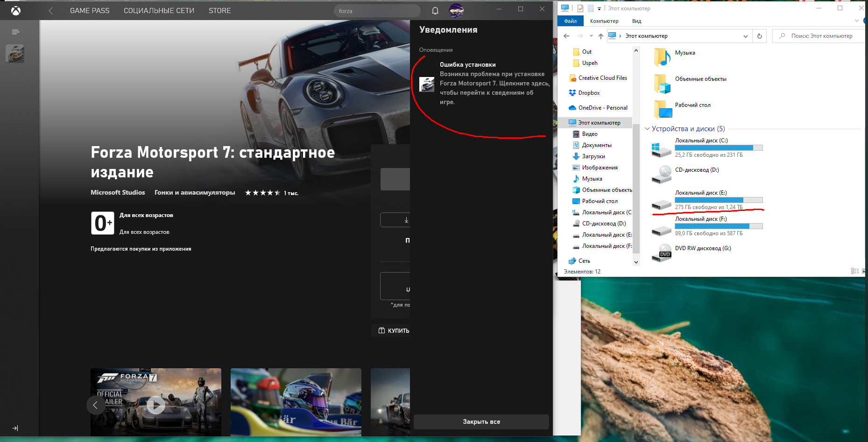868x442 pixels.
Task: Open the Forza game tile in the sidebar
Action: point(15,54)
